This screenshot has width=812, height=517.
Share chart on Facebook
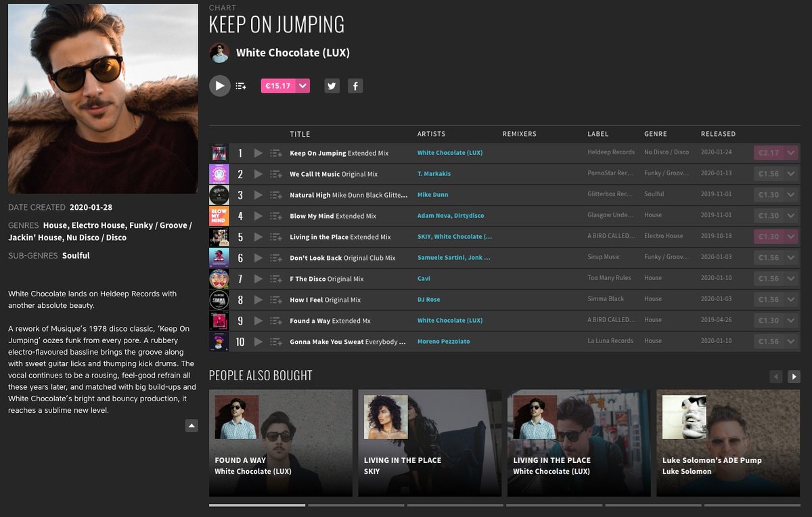tap(355, 86)
